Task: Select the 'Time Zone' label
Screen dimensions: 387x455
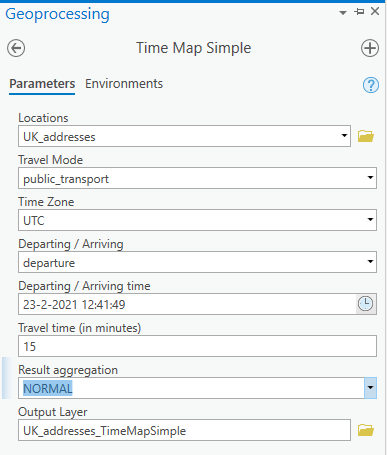Action: (46, 202)
